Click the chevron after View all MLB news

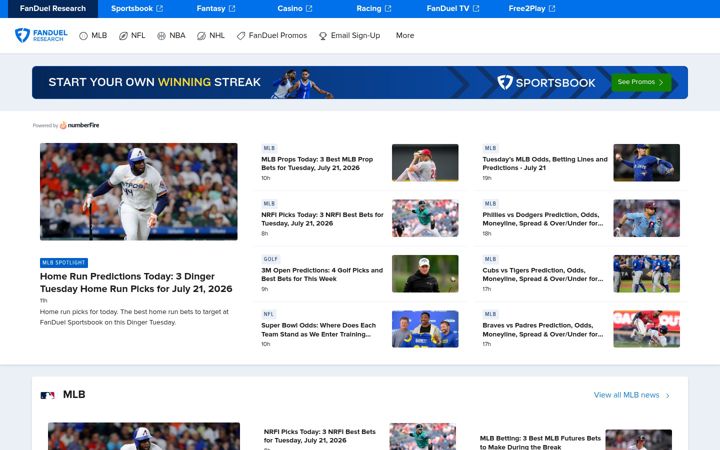pos(668,395)
